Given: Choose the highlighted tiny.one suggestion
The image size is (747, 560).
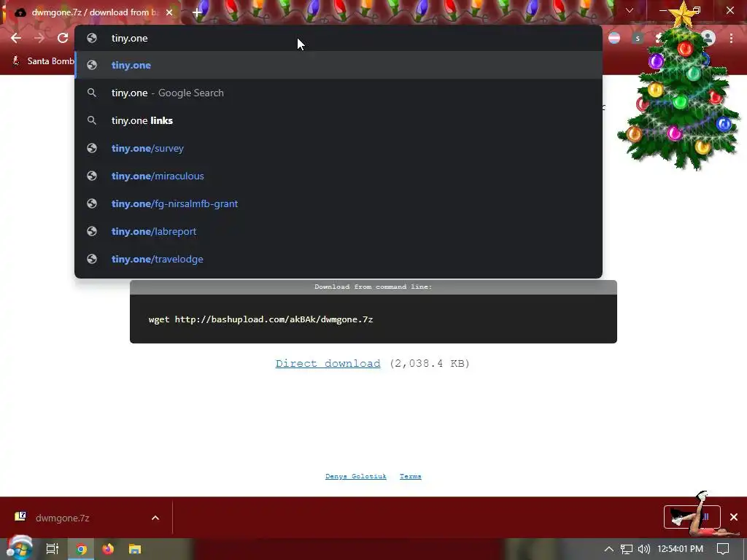Looking at the screenshot, I should pyautogui.click(x=338, y=65).
